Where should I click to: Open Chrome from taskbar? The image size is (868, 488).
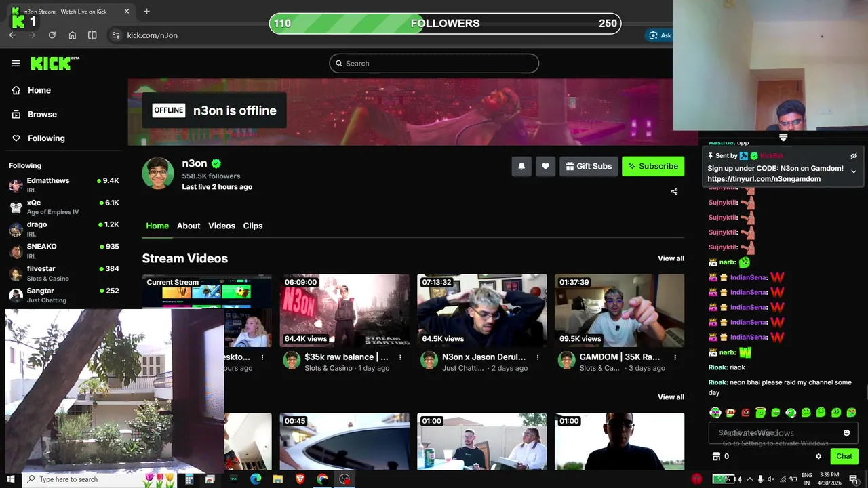tap(322, 479)
